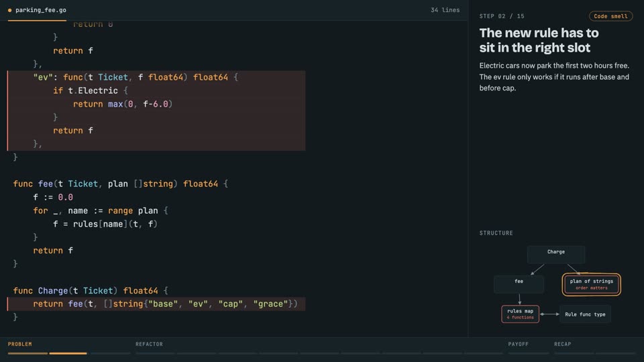Jump to the PROBLEM section label

(19, 344)
